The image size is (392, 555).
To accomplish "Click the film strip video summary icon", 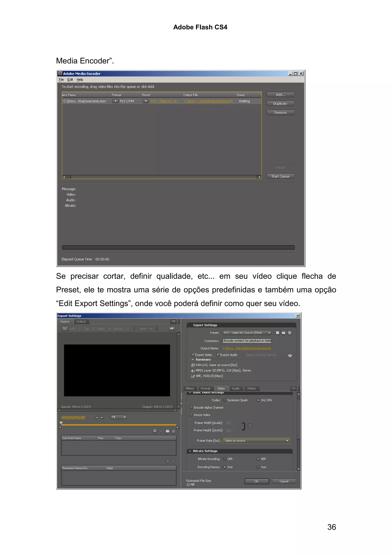I will coord(193,365).
